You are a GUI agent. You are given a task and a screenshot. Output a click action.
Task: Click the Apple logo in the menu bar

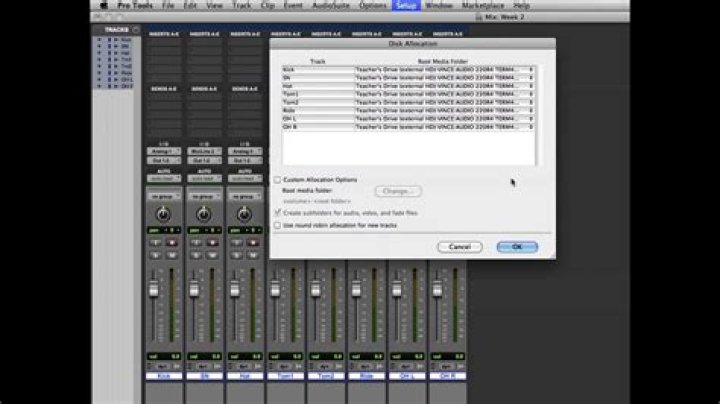pos(102,5)
